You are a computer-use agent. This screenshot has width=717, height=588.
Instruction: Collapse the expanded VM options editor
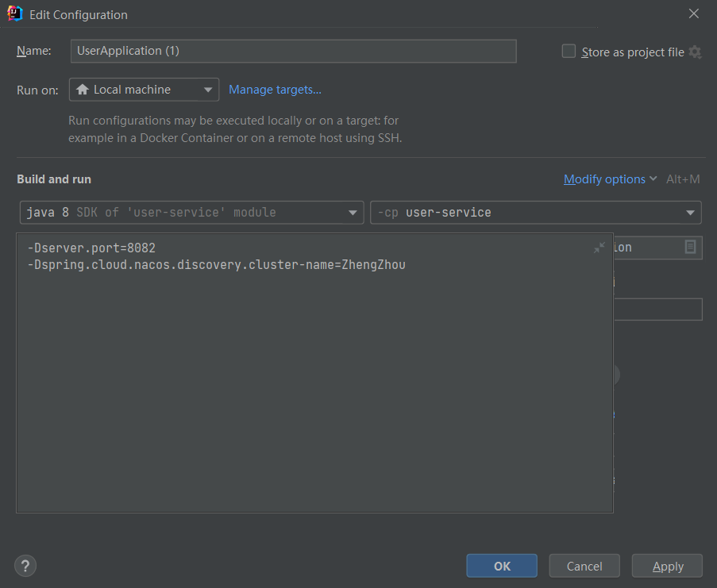pyautogui.click(x=599, y=248)
